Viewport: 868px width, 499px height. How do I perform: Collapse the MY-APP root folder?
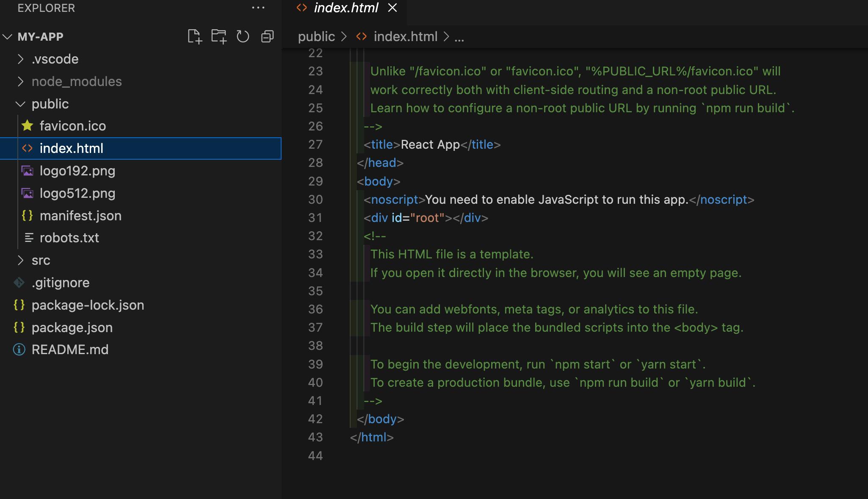click(8, 37)
